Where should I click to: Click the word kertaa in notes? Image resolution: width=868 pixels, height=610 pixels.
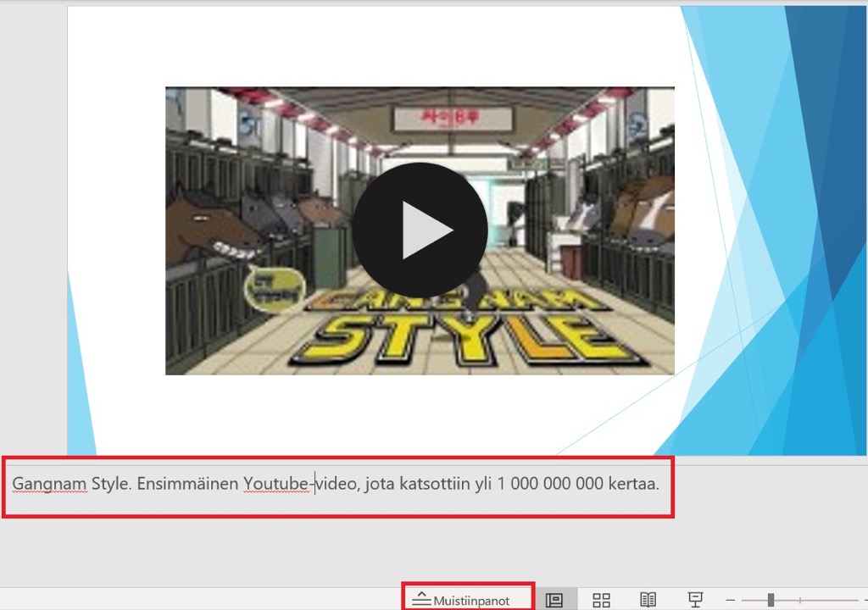tap(633, 484)
